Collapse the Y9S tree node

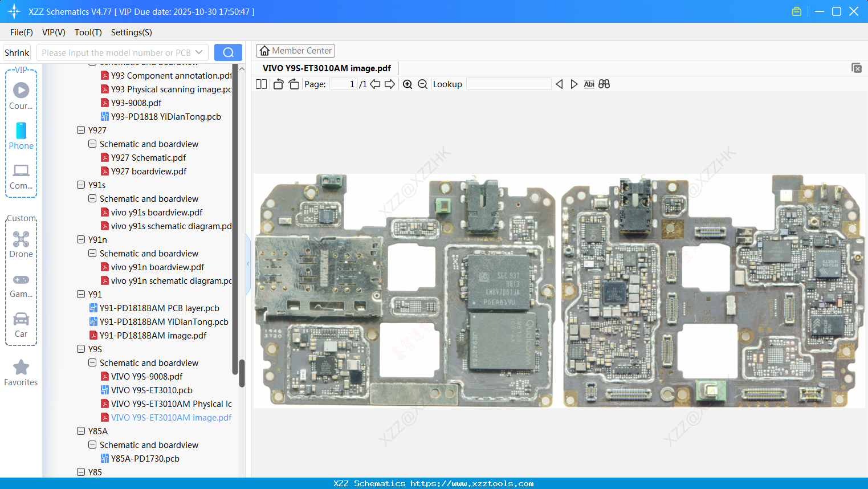(81, 349)
